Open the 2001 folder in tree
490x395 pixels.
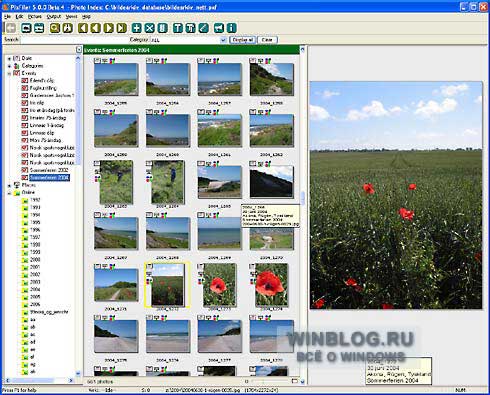pyautogui.click(x=35, y=267)
